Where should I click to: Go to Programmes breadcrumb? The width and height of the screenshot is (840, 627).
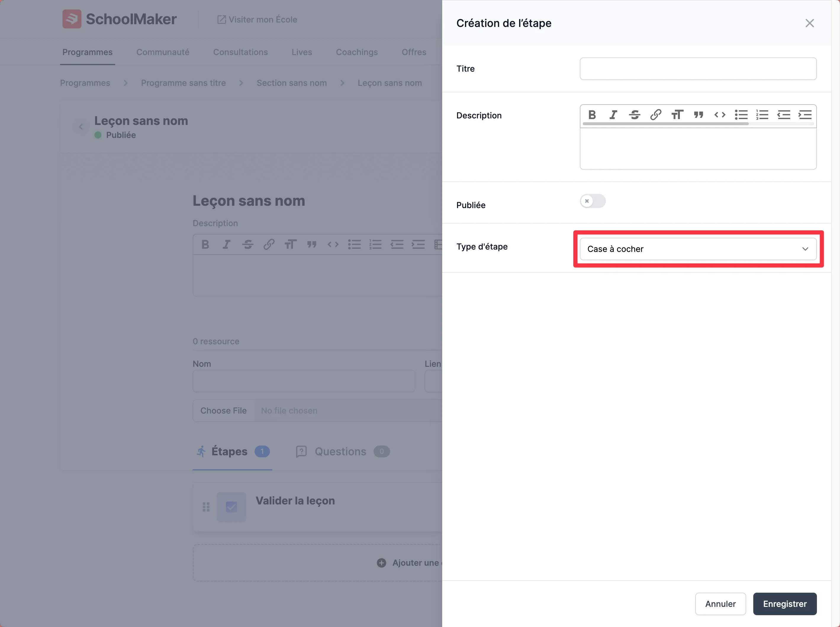click(85, 83)
